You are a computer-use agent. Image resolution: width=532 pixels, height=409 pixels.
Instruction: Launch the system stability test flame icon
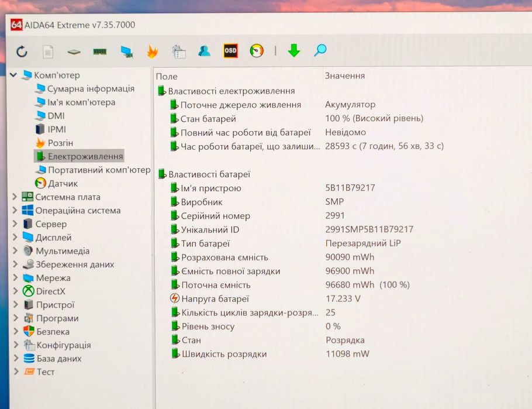[x=153, y=51]
